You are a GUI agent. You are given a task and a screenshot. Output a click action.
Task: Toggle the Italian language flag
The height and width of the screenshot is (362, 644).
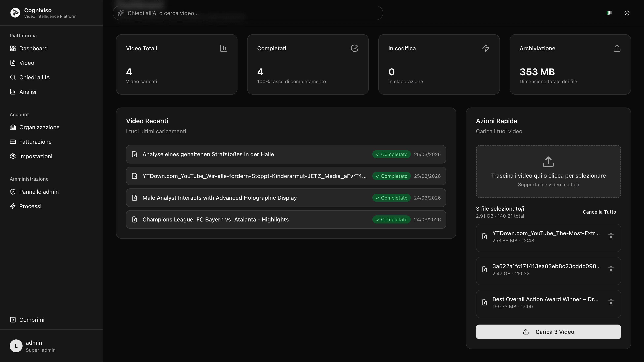(609, 13)
